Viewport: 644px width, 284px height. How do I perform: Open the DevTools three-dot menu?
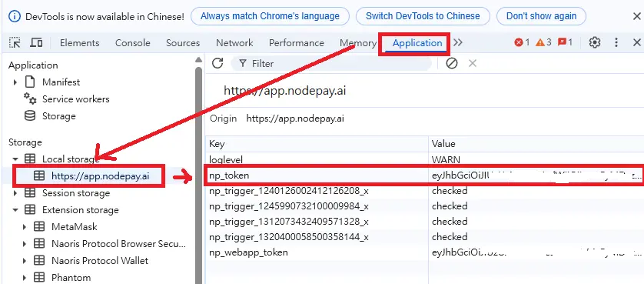click(616, 42)
